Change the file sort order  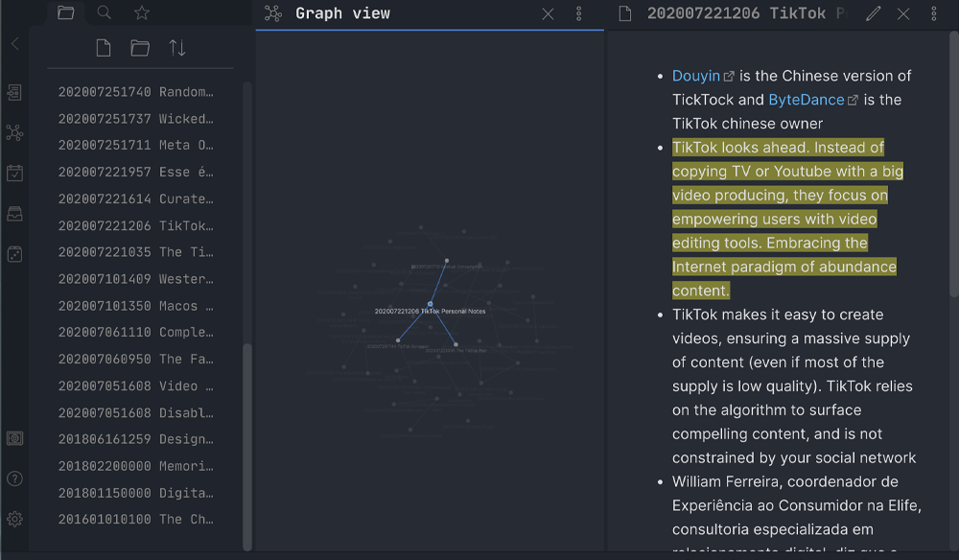click(177, 48)
